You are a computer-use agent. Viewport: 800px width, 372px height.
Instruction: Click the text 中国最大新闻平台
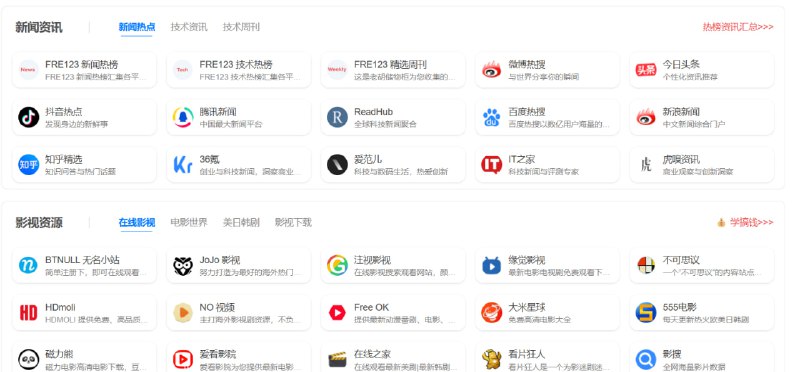click(x=231, y=124)
